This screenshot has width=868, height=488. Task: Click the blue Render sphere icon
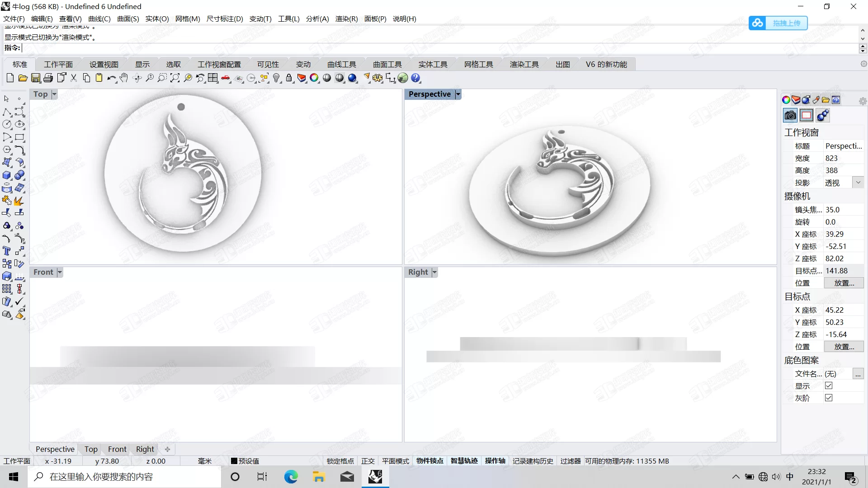click(353, 78)
